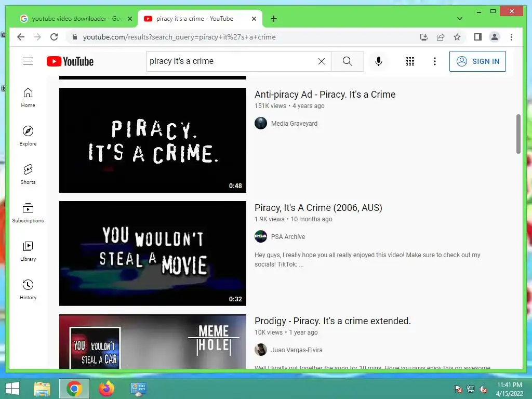Image resolution: width=532 pixels, height=399 pixels.
Task: Open the Control Panel taskbar icon
Action: [x=138, y=389]
